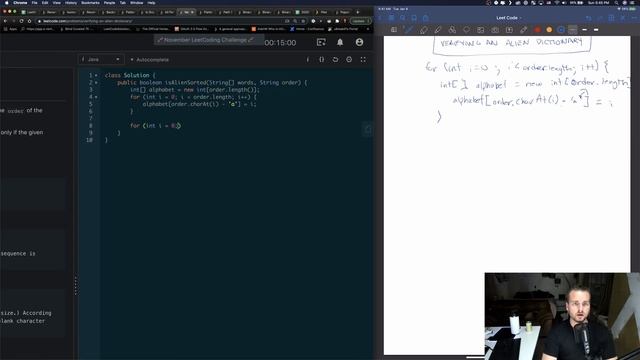640x360 pixels.
Task: Select the lasso selection tool in the notes toolbar
Action: (x=467, y=30)
